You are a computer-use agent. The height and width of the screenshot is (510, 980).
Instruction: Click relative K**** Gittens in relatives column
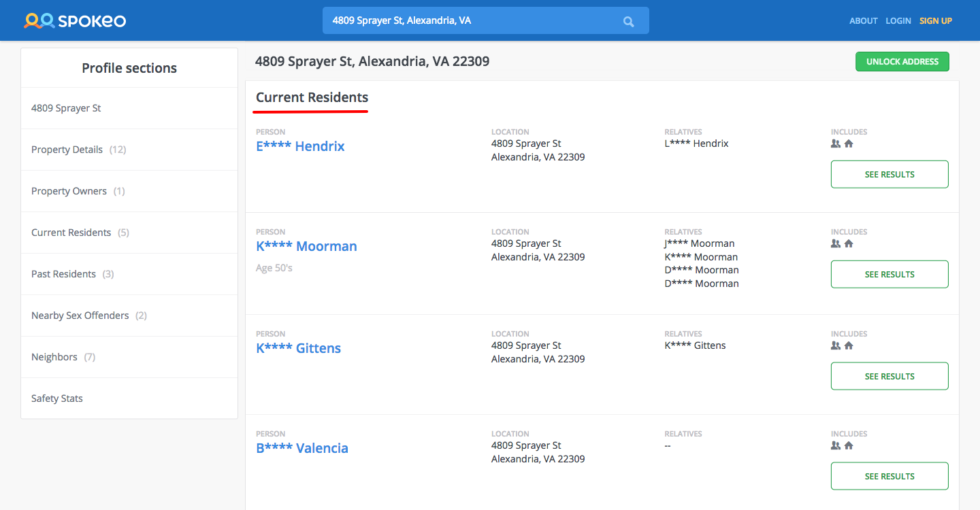point(695,345)
